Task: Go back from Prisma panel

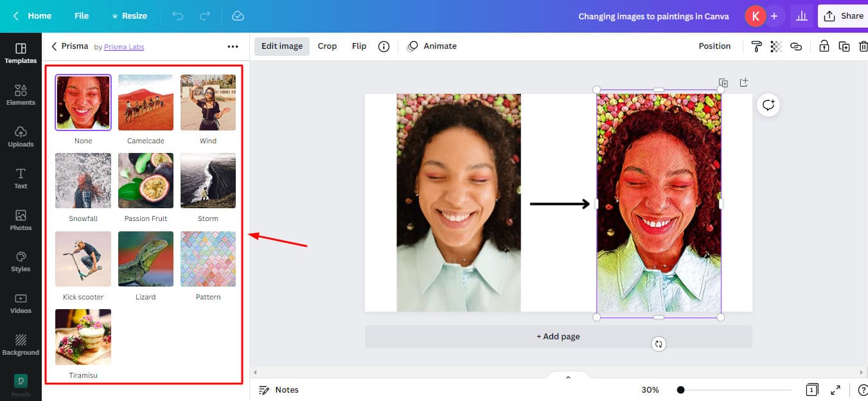Action: pyautogui.click(x=55, y=46)
